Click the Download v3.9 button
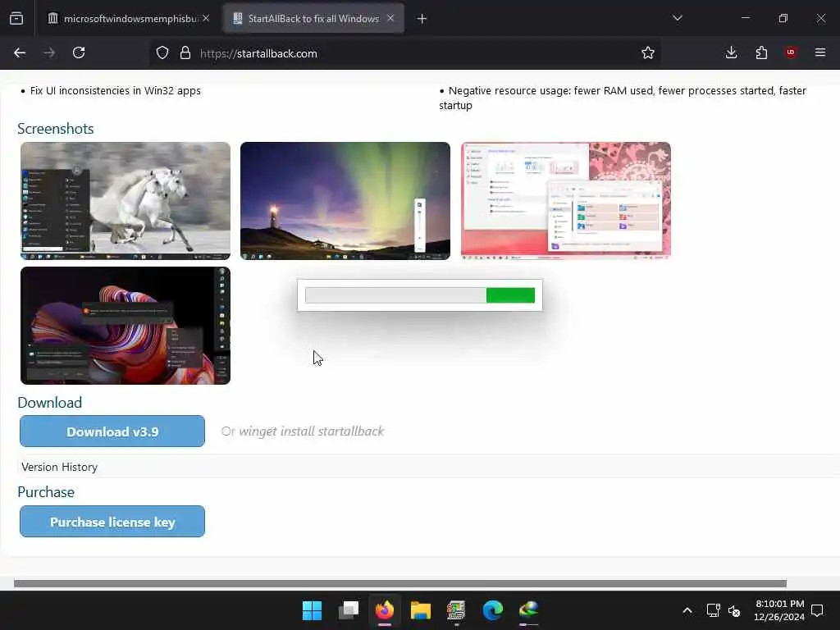The image size is (840, 630). (x=112, y=431)
